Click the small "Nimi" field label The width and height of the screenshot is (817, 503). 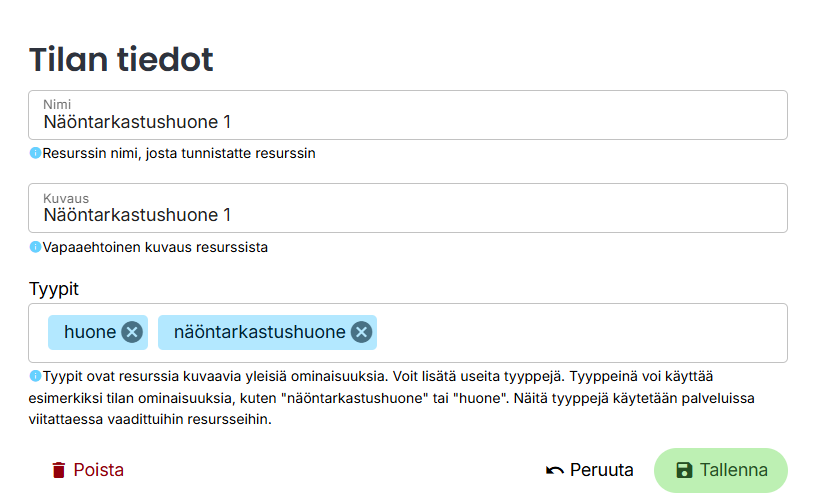57,104
